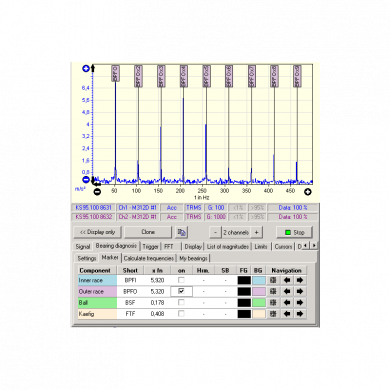The height and width of the screenshot is (390, 390).
Task: Click the copy icon next to Clone
Action: click(x=182, y=232)
